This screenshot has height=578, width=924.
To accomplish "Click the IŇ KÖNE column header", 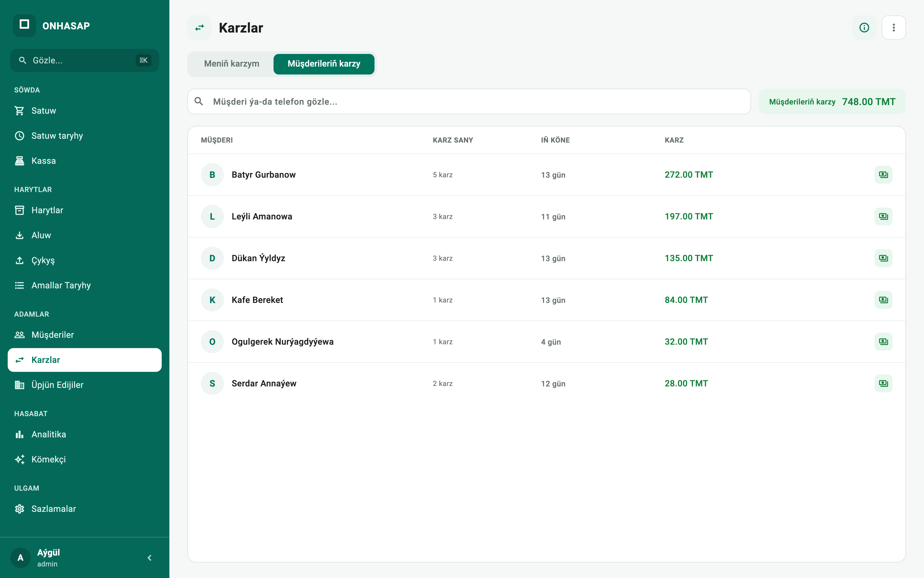I will coord(555,140).
